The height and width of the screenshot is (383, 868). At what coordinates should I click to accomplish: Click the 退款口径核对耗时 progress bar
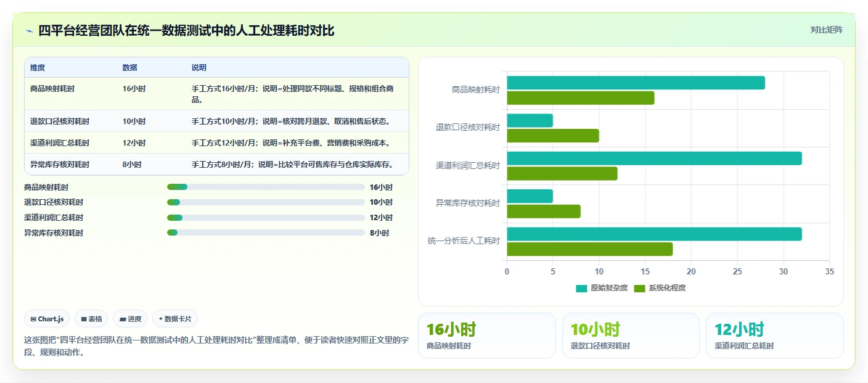point(266,202)
